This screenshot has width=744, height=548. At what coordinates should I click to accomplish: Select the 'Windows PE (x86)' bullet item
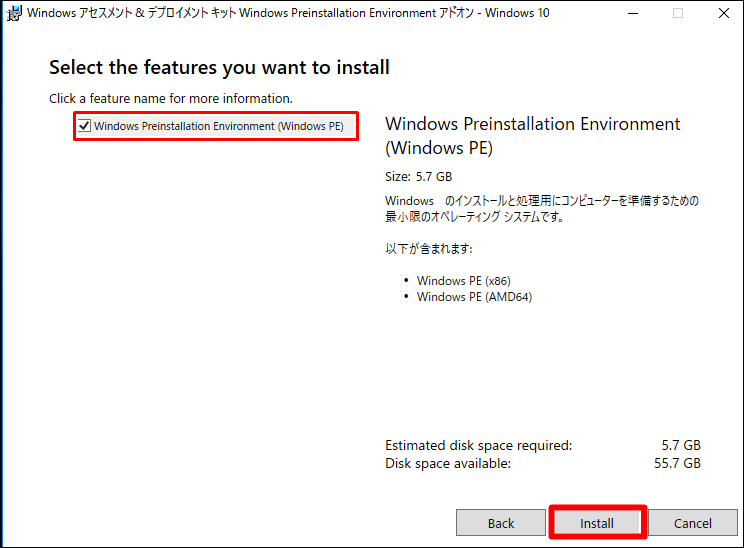coord(464,281)
